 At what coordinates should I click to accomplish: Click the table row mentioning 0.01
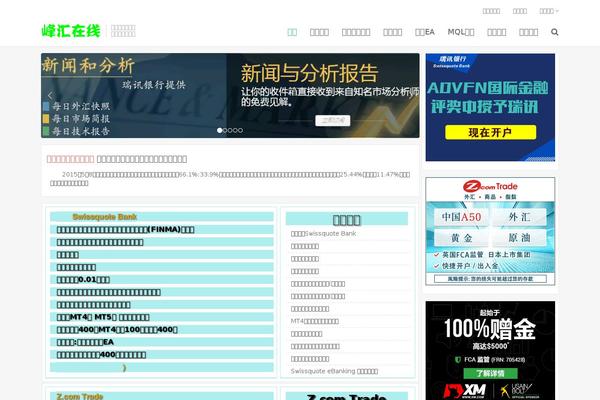point(161,280)
